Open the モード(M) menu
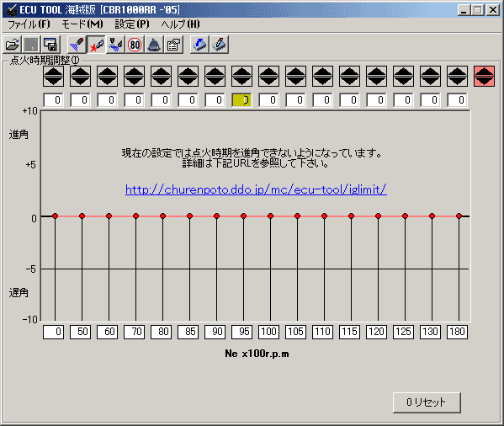 point(82,24)
